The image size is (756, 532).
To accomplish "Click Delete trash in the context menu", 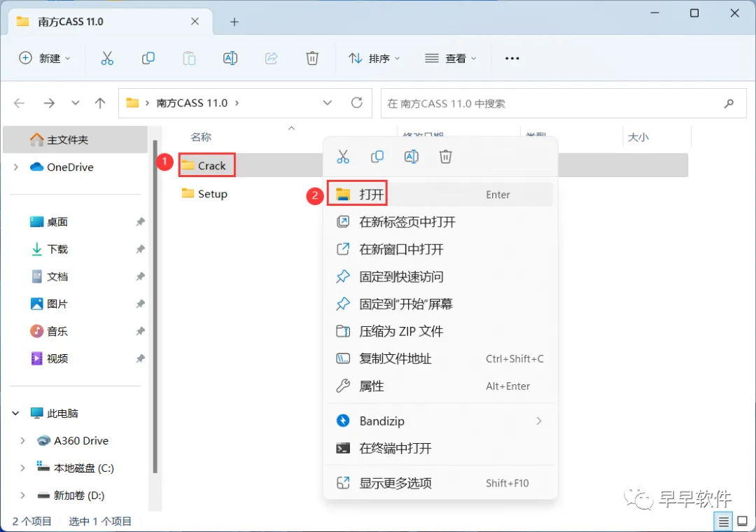I will pos(445,157).
